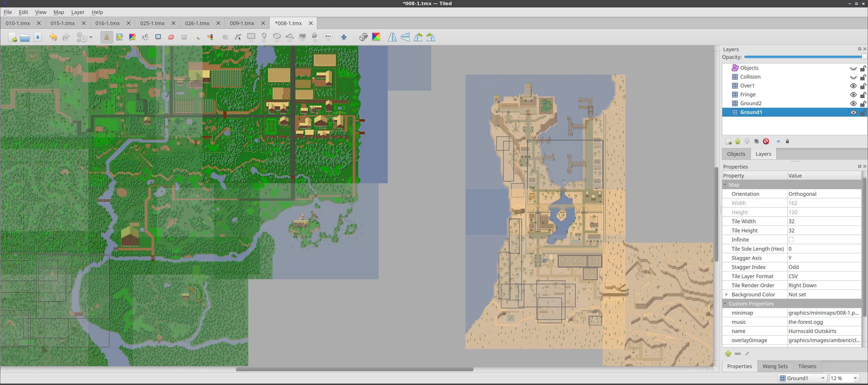Select the Eraser tool

171,37
